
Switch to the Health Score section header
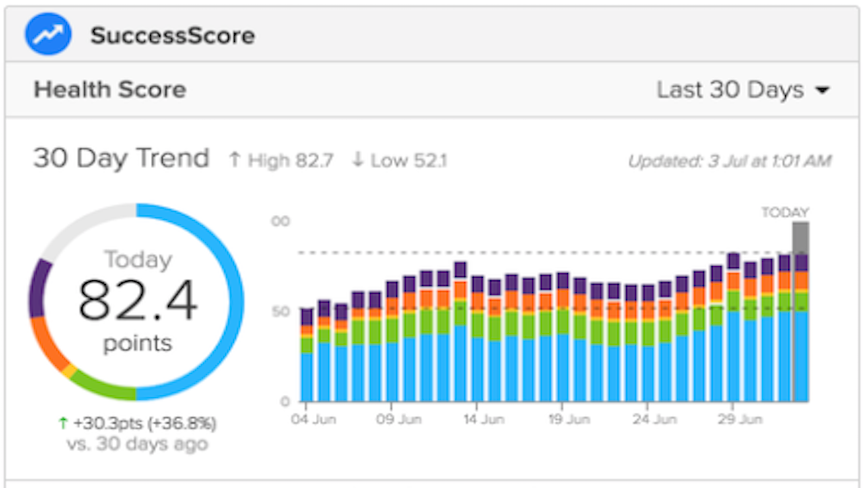pos(110,89)
